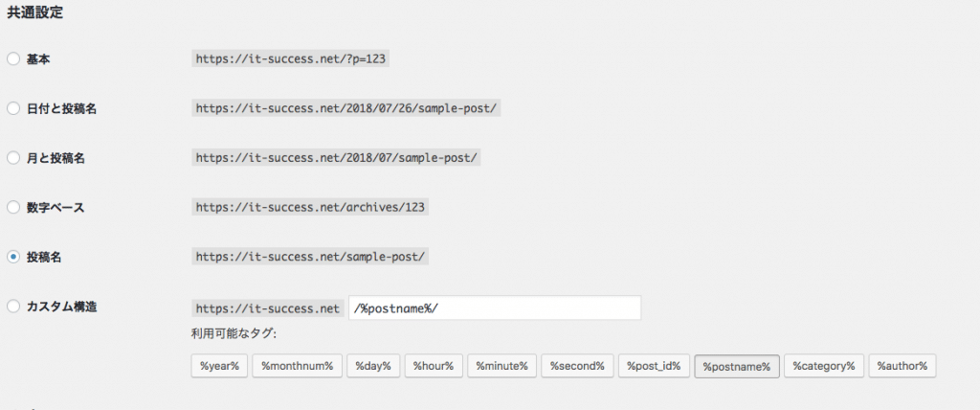Insert the %author% tag button

[x=902, y=366]
